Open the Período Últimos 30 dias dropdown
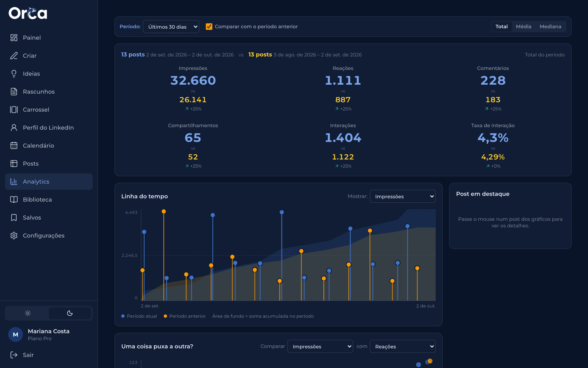This screenshot has height=368, width=588. 171,27
